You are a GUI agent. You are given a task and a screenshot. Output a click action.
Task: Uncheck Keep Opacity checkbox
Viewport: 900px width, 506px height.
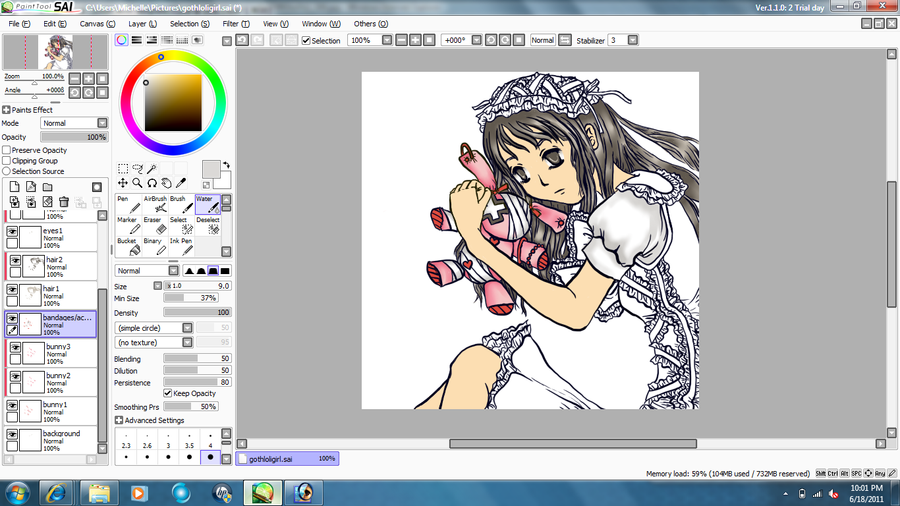[x=168, y=393]
